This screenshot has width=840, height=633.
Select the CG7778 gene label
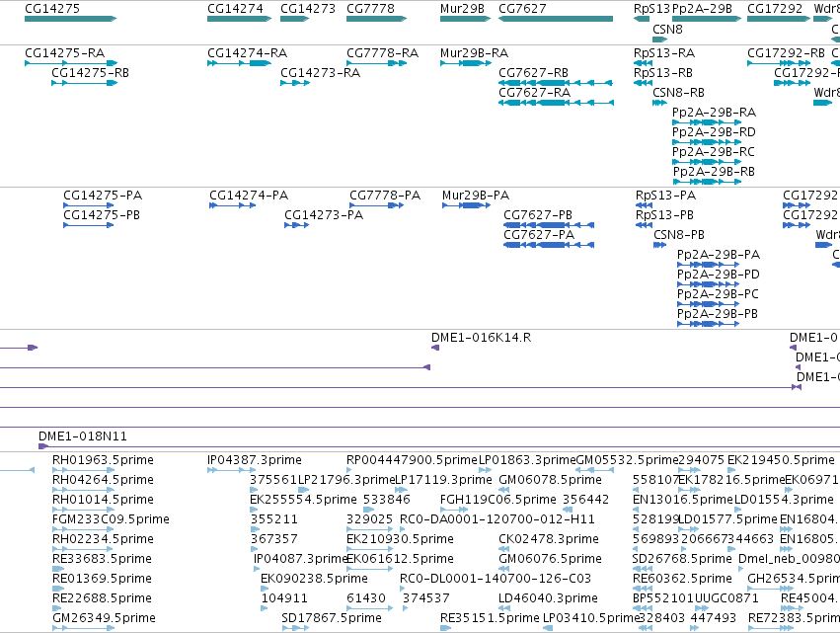[x=370, y=9]
